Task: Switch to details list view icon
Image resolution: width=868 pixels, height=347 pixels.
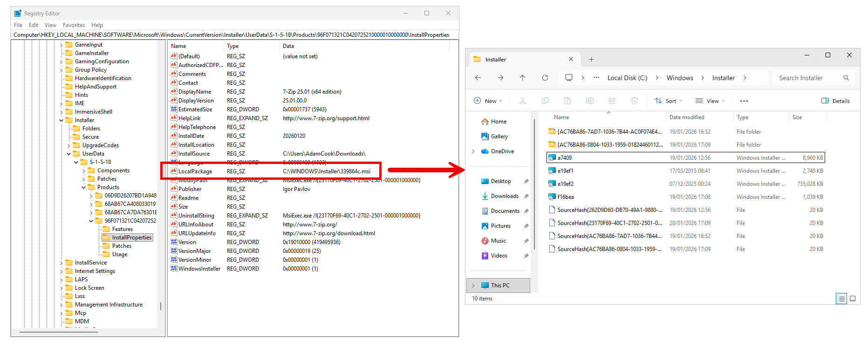Action: tap(841, 299)
